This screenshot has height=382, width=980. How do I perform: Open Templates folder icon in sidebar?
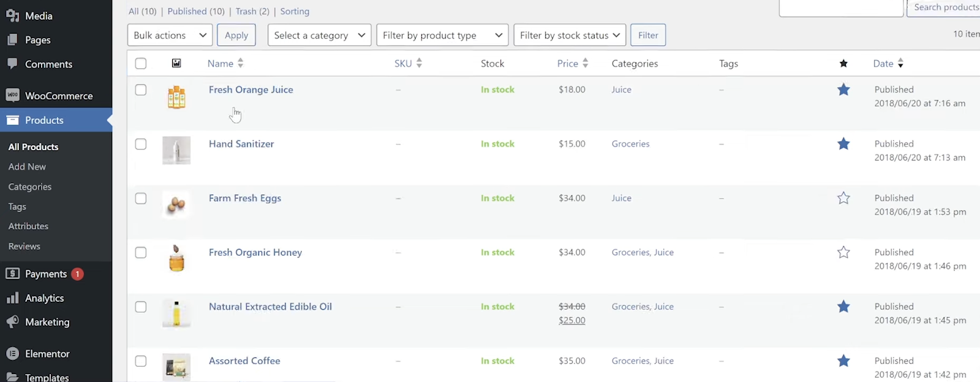tap(12, 377)
